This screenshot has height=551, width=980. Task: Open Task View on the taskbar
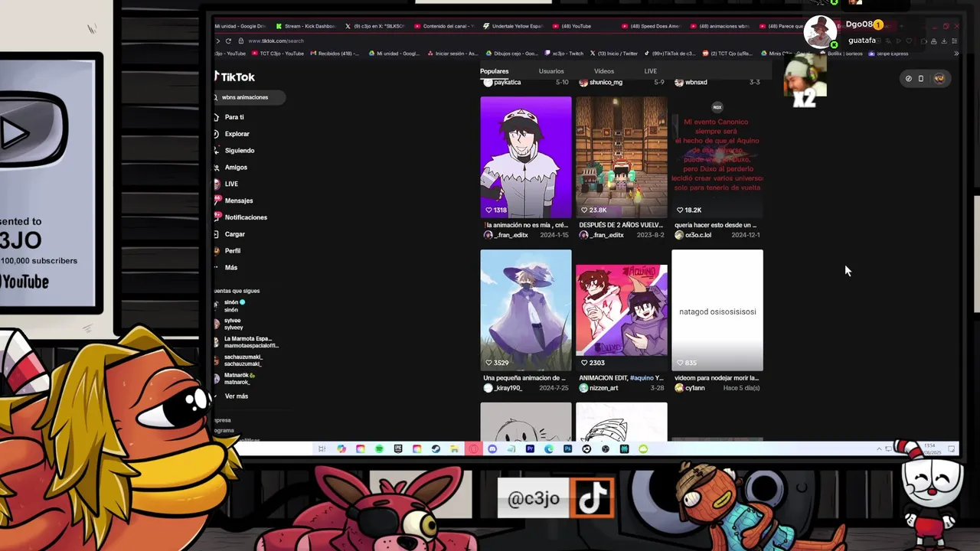322,449
